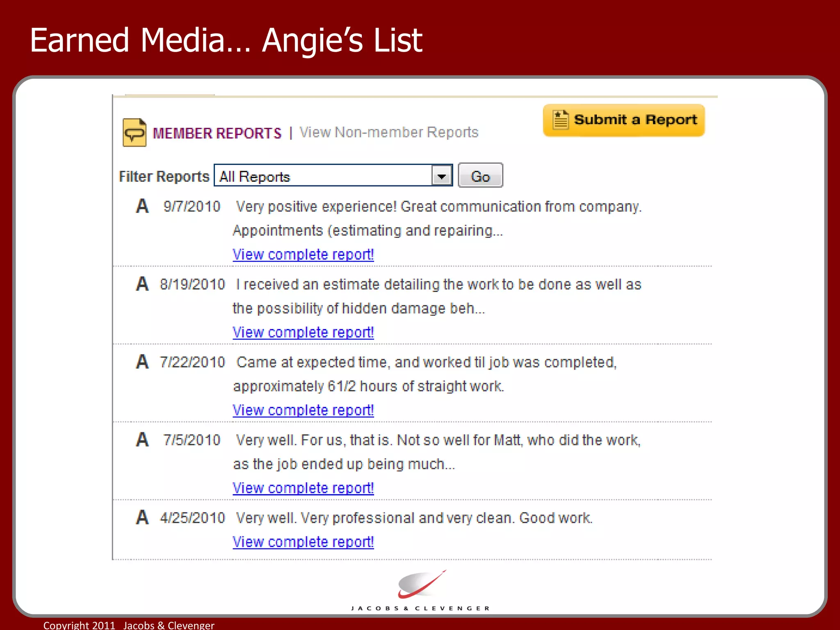View complete report for 4/25/2010 review
This screenshot has width=840, height=630.
point(303,542)
